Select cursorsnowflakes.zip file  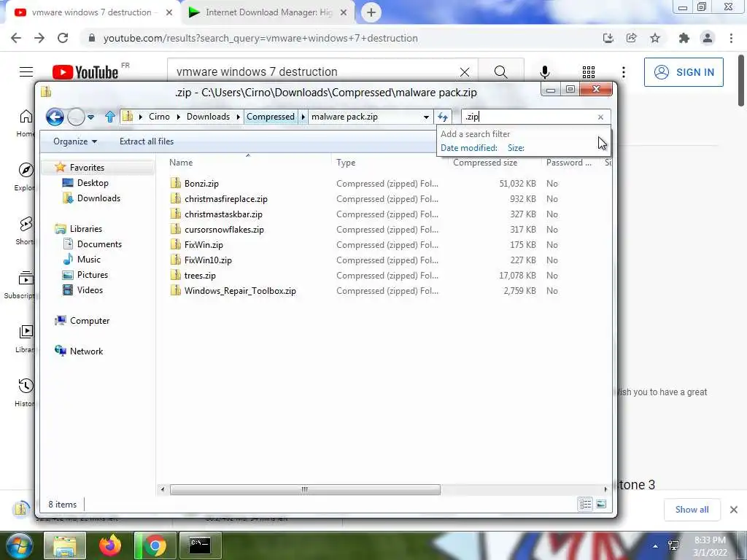[224, 230]
